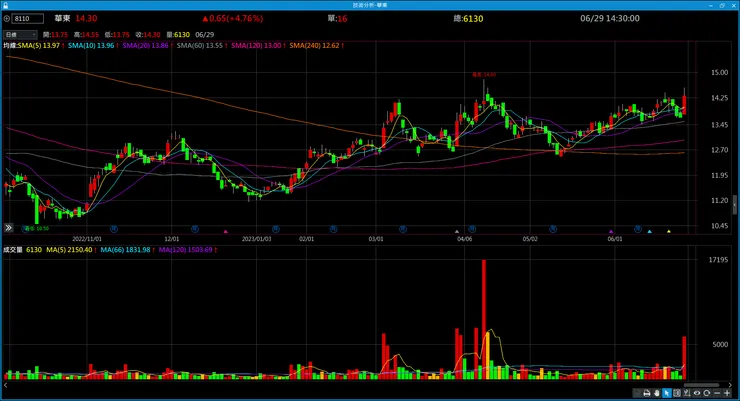Image resolution: width=740 pixels, height=401 pixels.
Task: Click the SMA(240) 12.62 legend
Action: 314,46
